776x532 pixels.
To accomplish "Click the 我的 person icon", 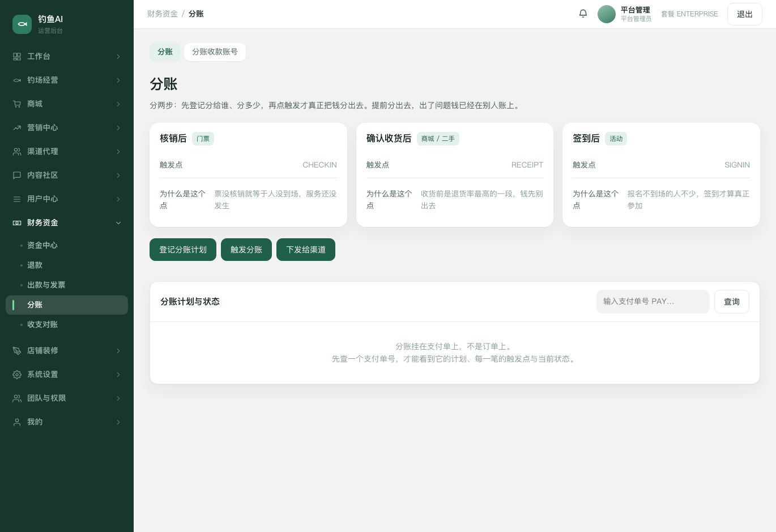I will coord(17,422).
